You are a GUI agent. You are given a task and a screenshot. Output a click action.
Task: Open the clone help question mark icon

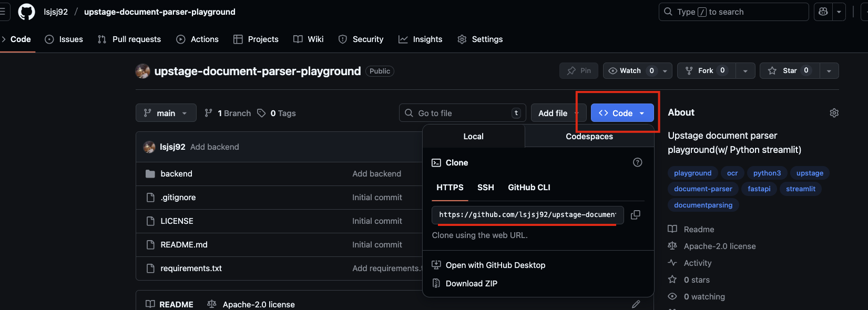(638, 162)
